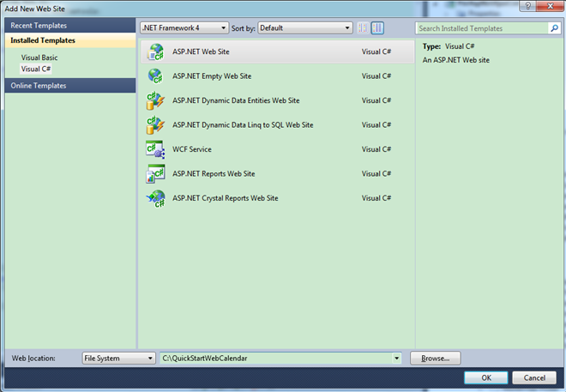The image size is (566, 392).
Task: Click the OK button
Action: [x=486, y=377]
